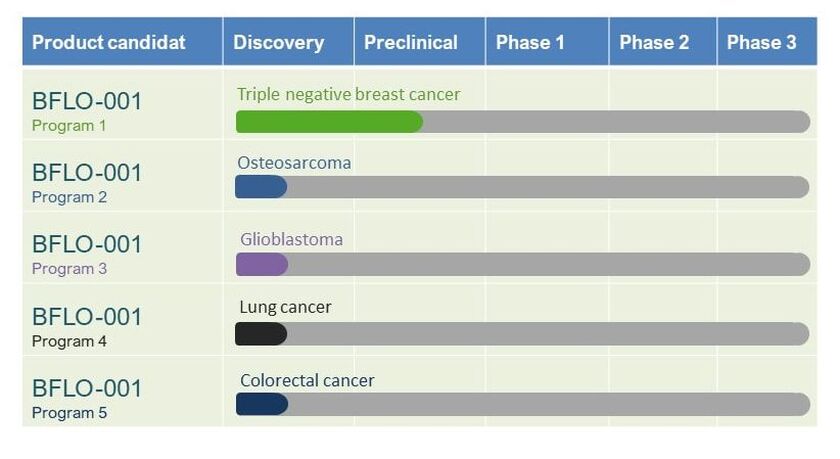Image resolution: width=840 pixels, height=459 pixels.
Task: Click the purple Glioblastoma progress segment
Action: [262, 265]
